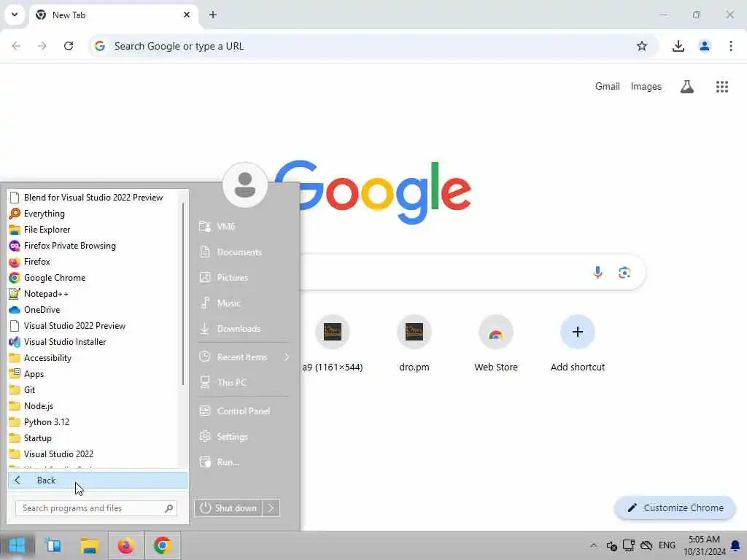Click the programs list scrollbar
Screen dimensions: 747x560
click(183, 294)
